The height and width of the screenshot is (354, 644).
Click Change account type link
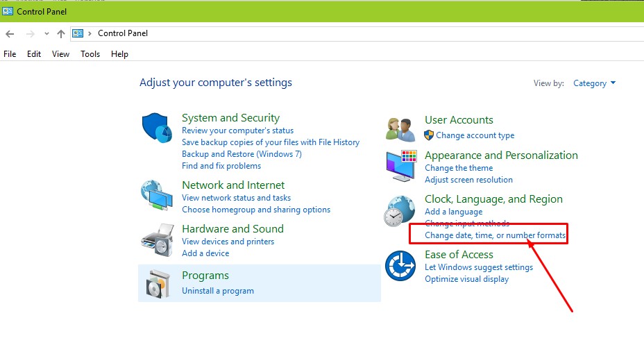click(475, 135)
